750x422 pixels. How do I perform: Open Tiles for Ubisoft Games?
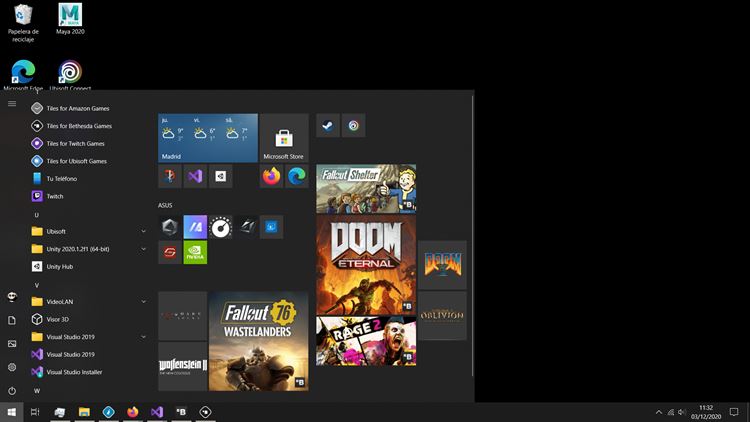click(x=88, y=161)
